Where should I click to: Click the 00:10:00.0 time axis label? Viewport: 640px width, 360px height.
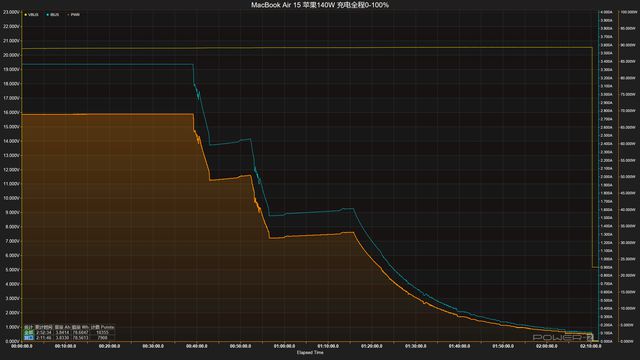pyautogui.click(x=65, y=346)
